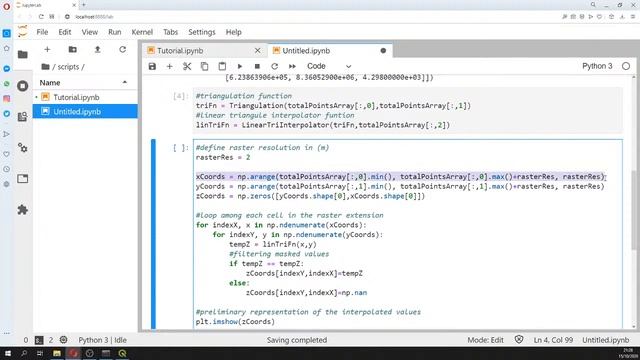
Task: Save the notebook with the disk icon
Action: coord(152,66)
